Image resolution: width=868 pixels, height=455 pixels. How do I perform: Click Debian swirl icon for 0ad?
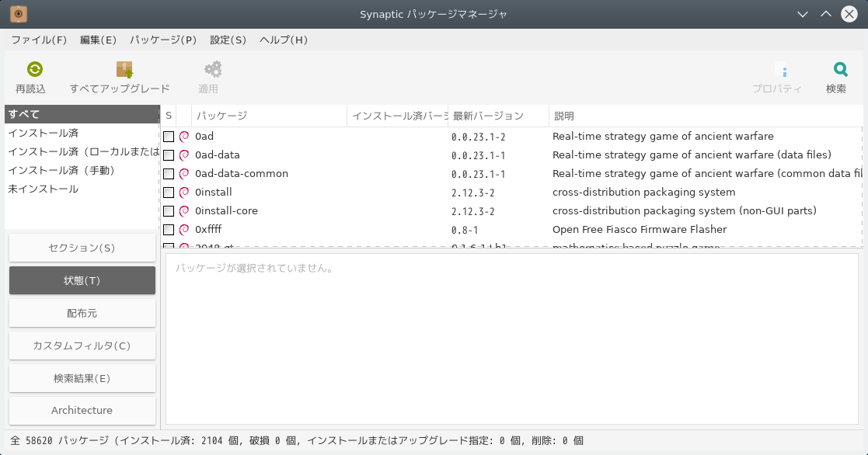pyautogui.click(x=184, y=137)
